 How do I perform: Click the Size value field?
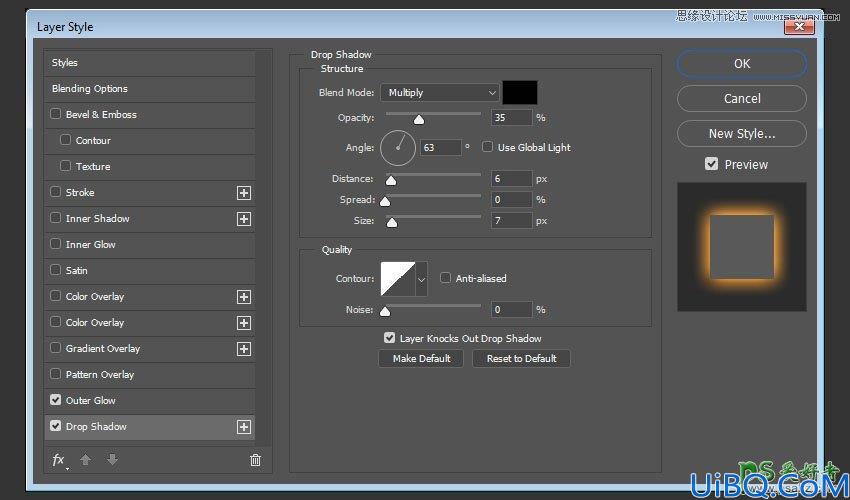pos(511,221)
